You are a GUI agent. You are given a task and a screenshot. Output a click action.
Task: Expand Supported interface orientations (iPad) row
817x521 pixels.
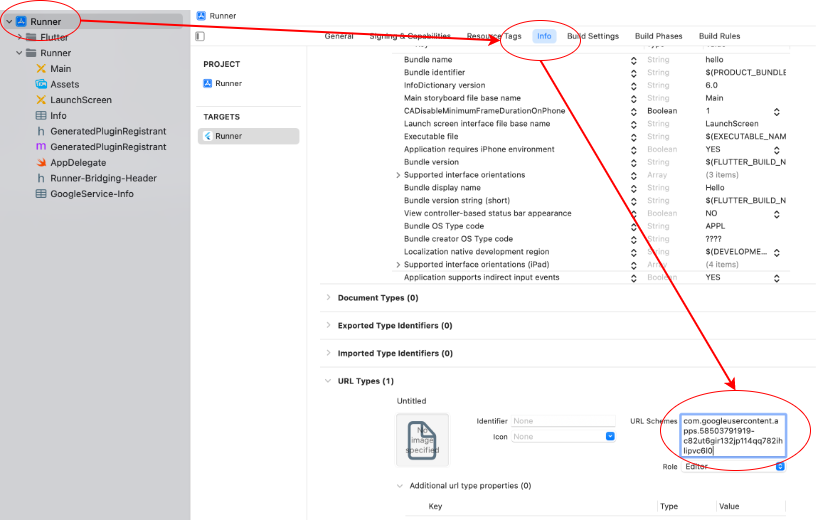[x=398, y=265]
